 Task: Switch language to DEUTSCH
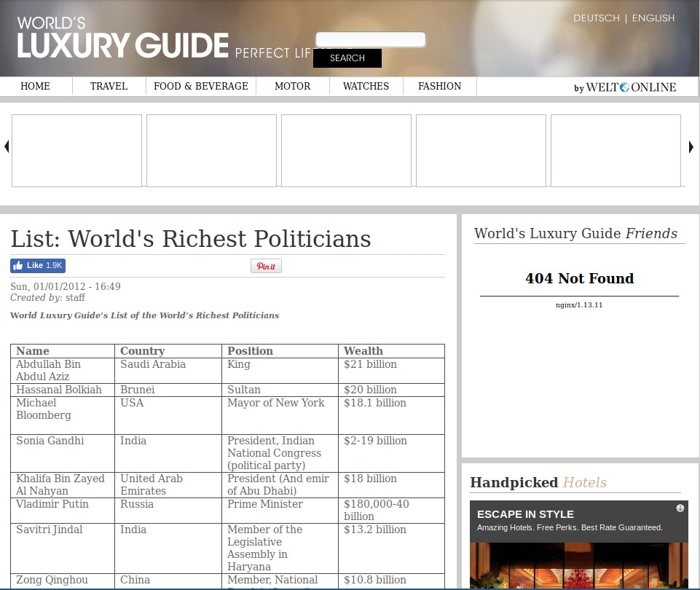(597, 18)
